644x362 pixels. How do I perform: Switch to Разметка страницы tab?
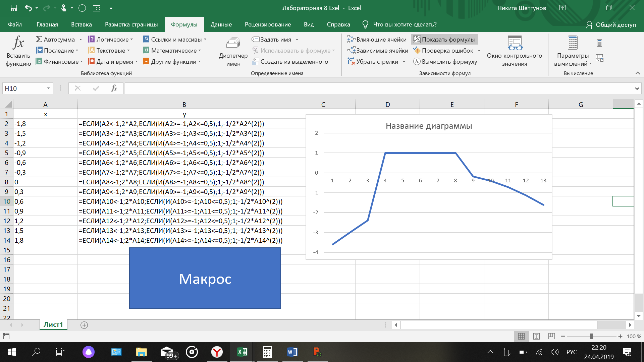(x=131, y=24)
